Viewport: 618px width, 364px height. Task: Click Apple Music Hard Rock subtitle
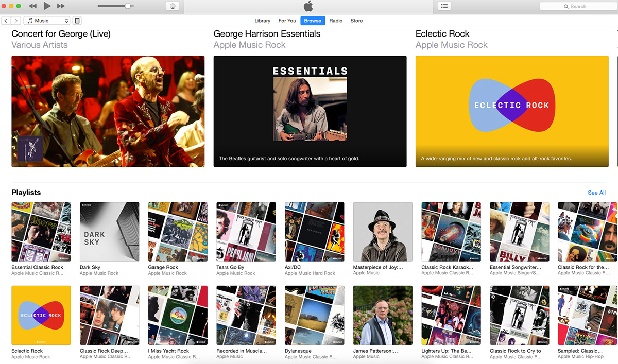(x=310, y=273)
